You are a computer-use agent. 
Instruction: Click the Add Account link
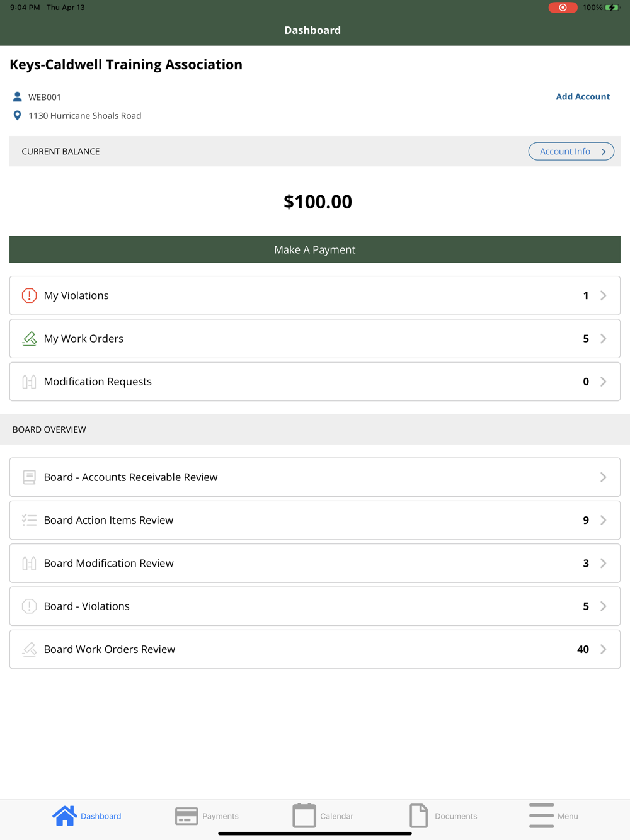[x=583, y=96]
